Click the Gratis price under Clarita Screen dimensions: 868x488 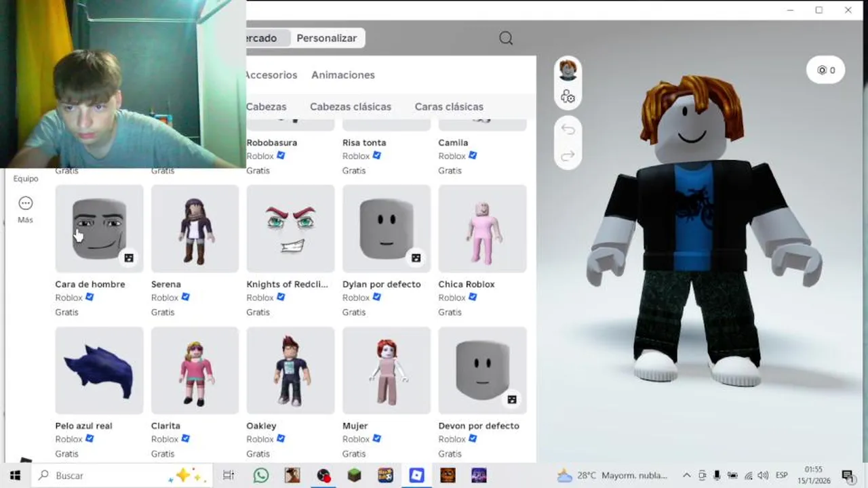pyautogui.click(x=162, y=453)
